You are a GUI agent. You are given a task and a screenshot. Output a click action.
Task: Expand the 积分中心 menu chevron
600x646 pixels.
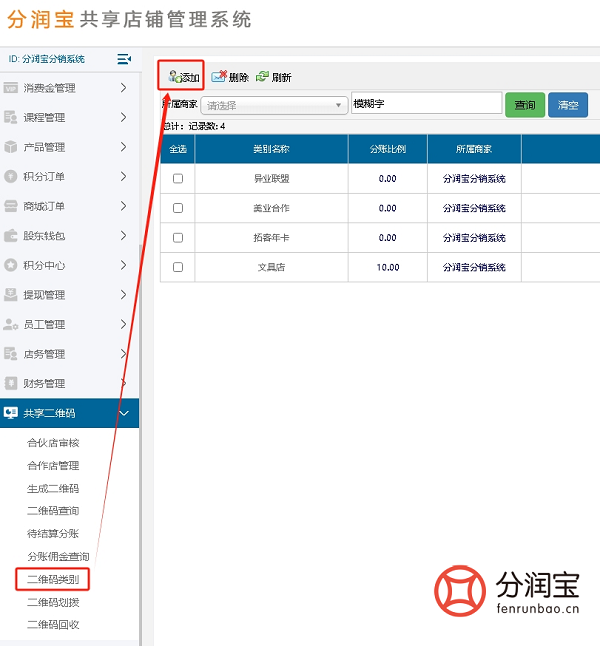[123, 265]
